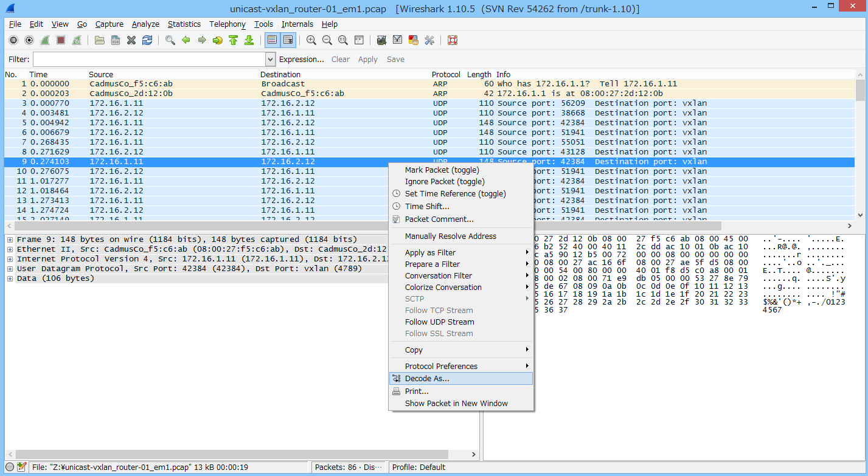Zoom in on packet text
868x476 pixels.
click(311, 40)
